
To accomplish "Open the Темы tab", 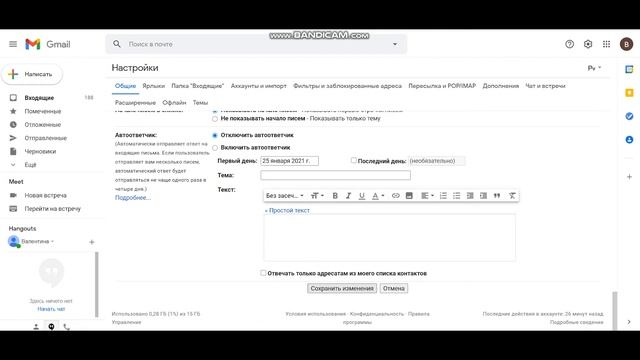I will pos(200,103).
